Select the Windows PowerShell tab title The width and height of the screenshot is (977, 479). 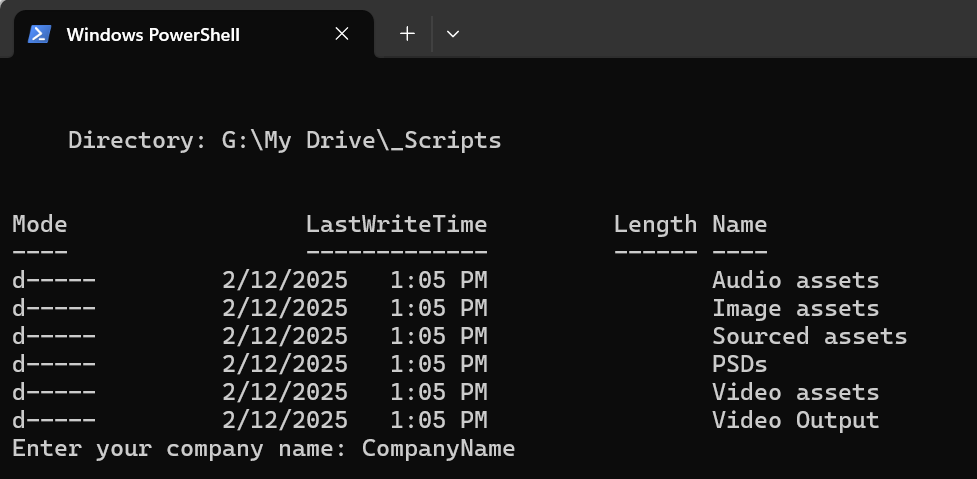click(x=153, y=34)
